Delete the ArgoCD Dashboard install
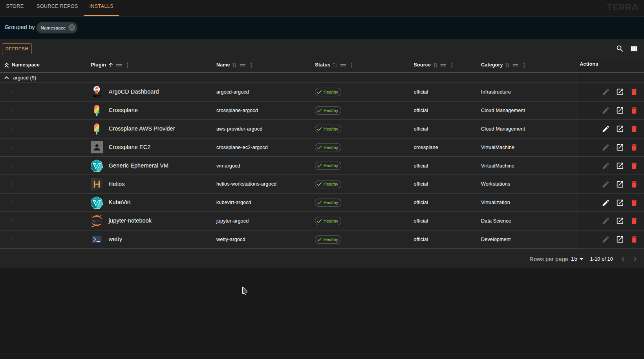Screen dimensions: 644x359 coord(634,92)
